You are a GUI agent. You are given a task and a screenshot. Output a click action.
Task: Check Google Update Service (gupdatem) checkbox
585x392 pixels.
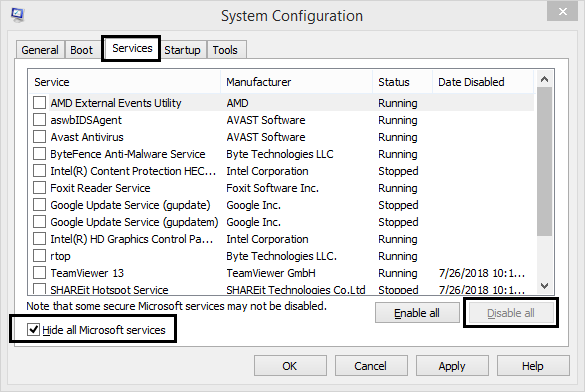pyautogui.click(x=40, y=222)
